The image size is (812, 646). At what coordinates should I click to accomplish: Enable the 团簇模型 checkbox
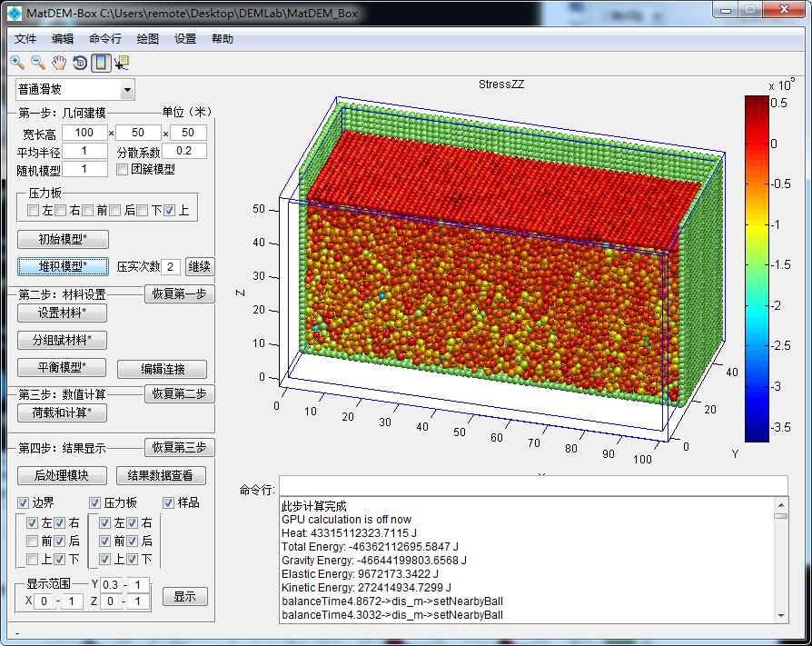point(123,169)
